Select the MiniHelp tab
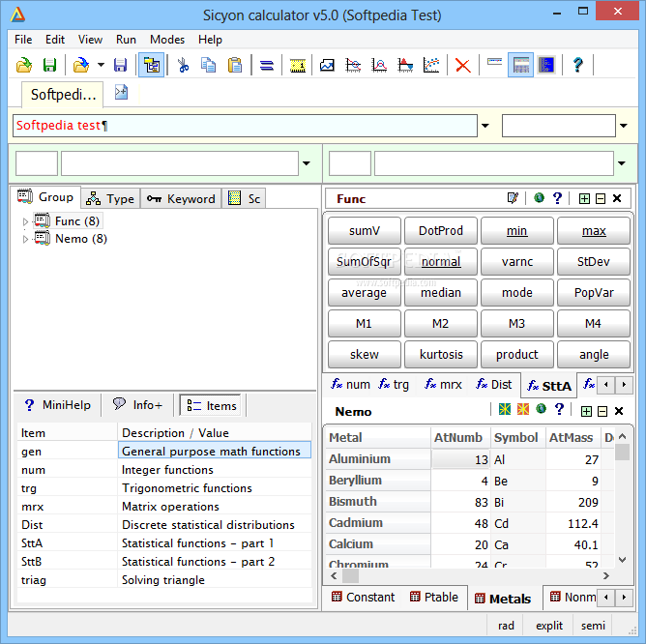This screenshot has height=644, width=646. click(58, 405)
